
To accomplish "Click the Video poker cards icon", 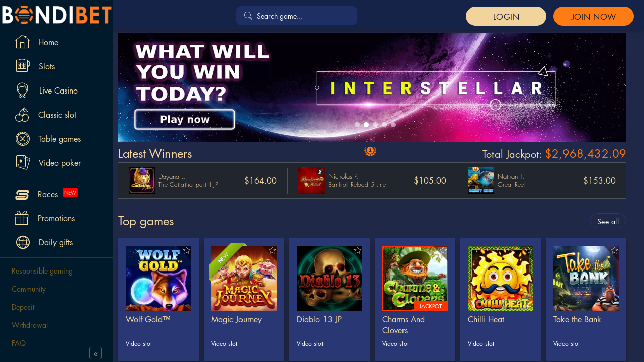I will 23,163.
